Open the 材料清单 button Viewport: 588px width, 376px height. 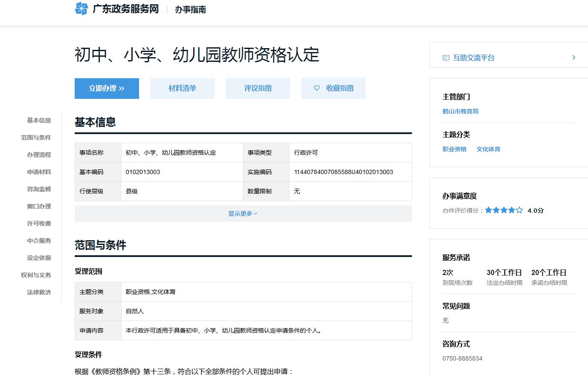pos(182,88)
